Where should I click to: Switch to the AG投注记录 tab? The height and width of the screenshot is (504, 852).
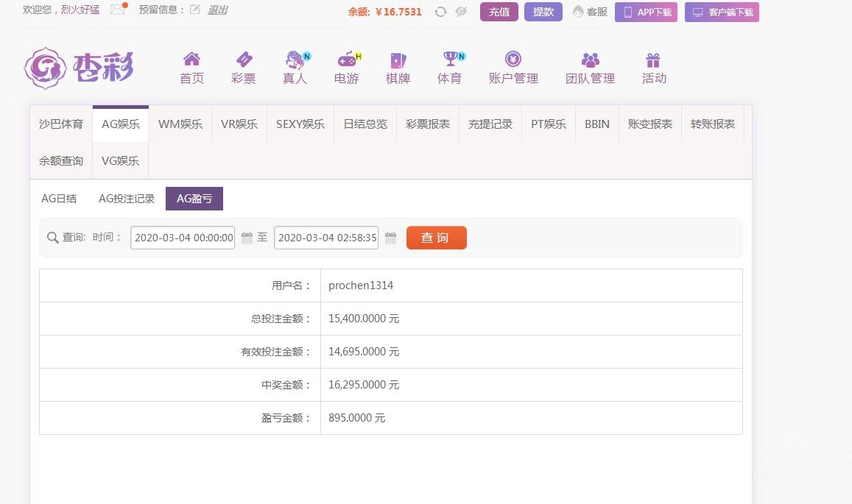point(126,198)
